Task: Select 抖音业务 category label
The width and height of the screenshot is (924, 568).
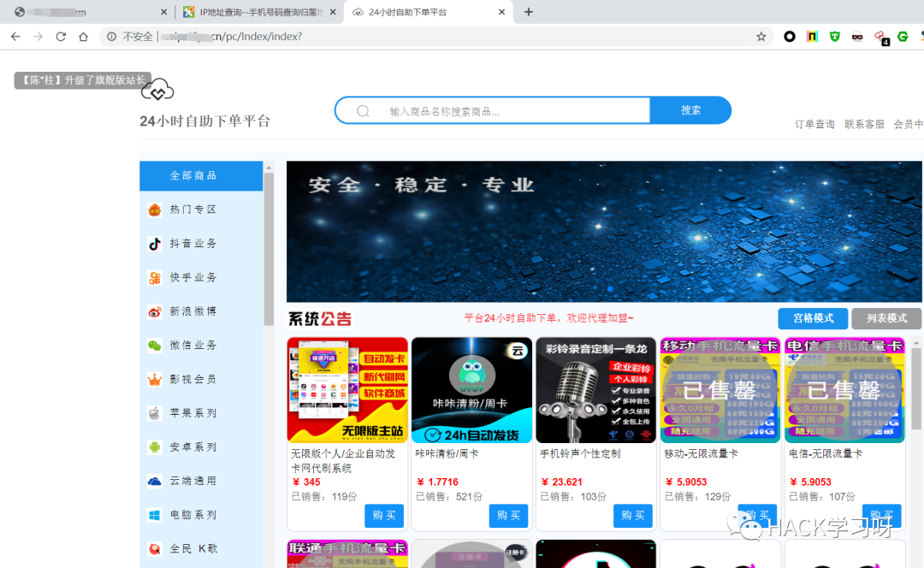Action: click(193, 243)
